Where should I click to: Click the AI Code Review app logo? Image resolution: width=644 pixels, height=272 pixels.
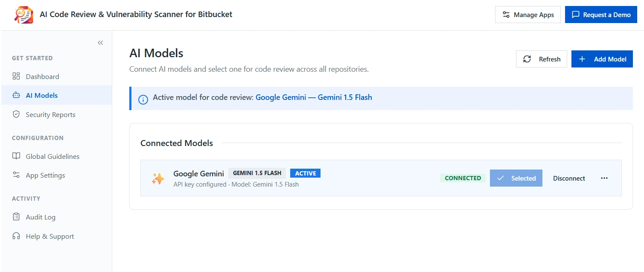pyautogui.click(x=23, y=15)
